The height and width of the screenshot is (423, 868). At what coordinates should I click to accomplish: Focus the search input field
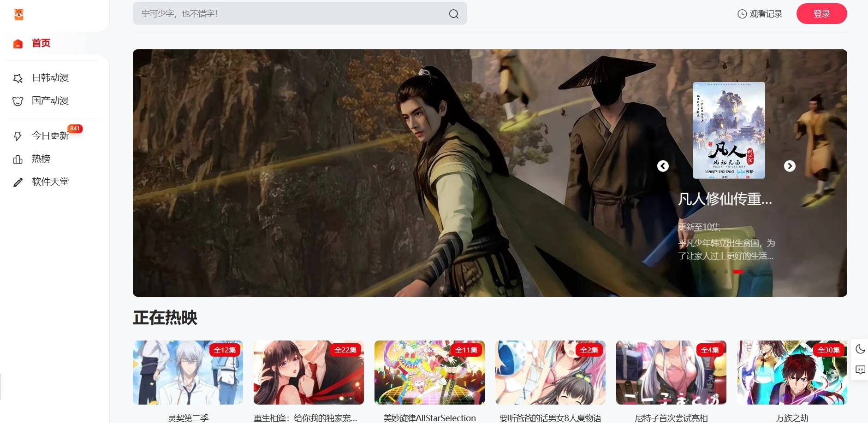[x=291, y=14]
